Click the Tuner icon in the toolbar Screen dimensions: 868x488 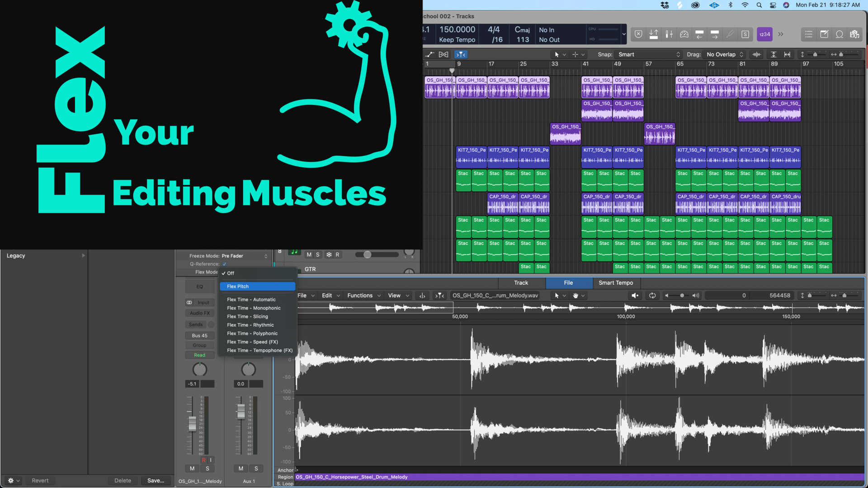pos(730,34)
